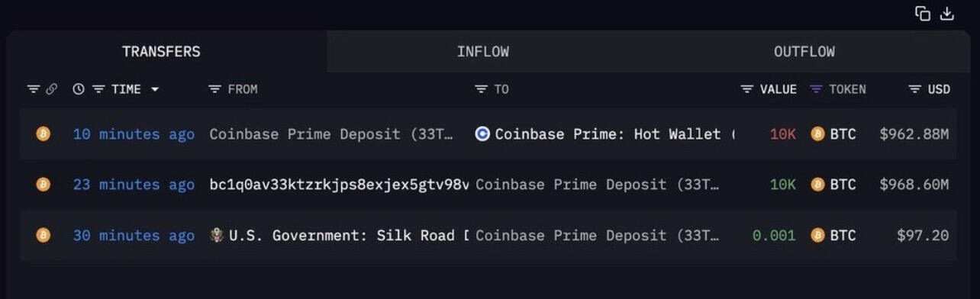Click the clock icon beside TIME

coord(79,89)
